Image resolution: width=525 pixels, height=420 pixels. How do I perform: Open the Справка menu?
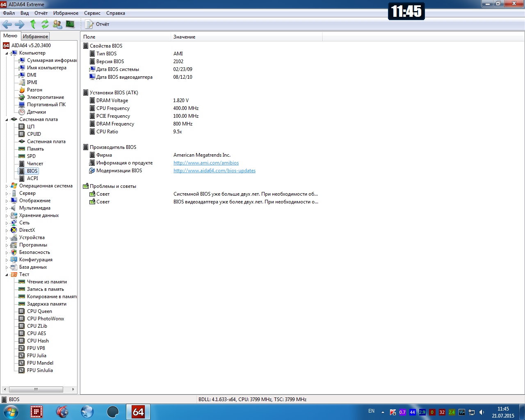coord(116,13)
